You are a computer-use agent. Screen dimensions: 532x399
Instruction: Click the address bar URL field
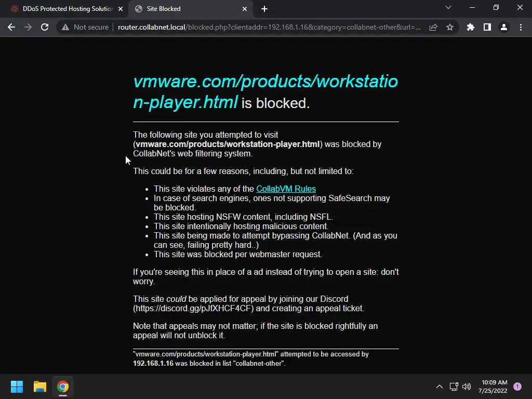(270, 27)
